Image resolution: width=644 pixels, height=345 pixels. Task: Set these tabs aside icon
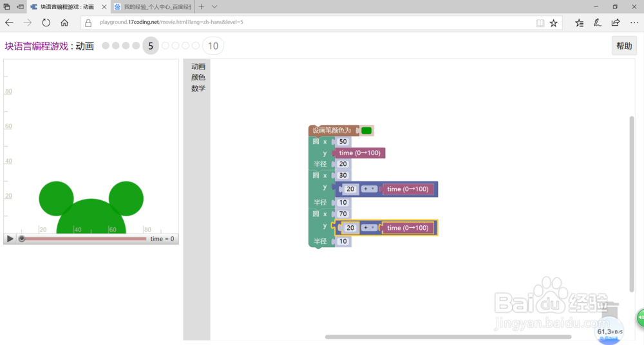[20, 6]
